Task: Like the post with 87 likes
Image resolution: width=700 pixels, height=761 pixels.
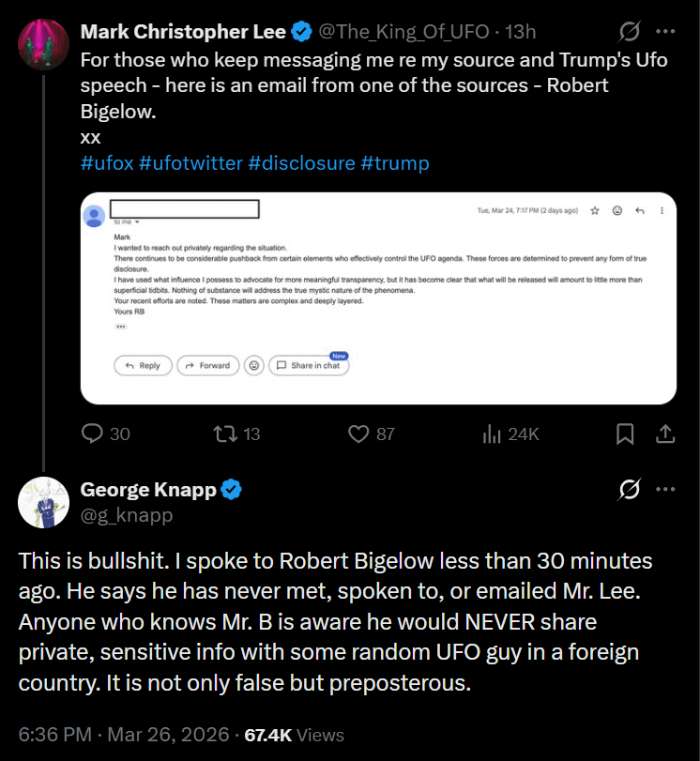Action: [x=358, y=434]
